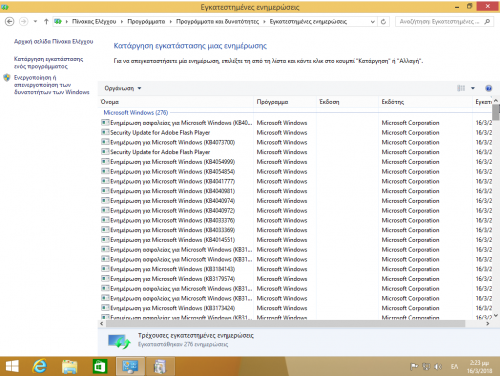The width and height of the screenshot is (500, 376).
Task: Click Προγράμματα και δυνατότητες breadcrumb segment
Action: [217, 22]
